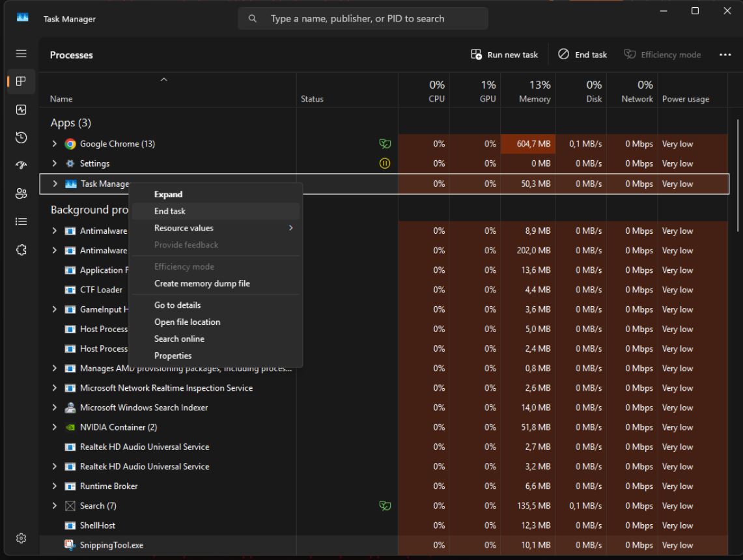
Task: Expand the NVIDIA Container process group
Action: pos(55,427)
